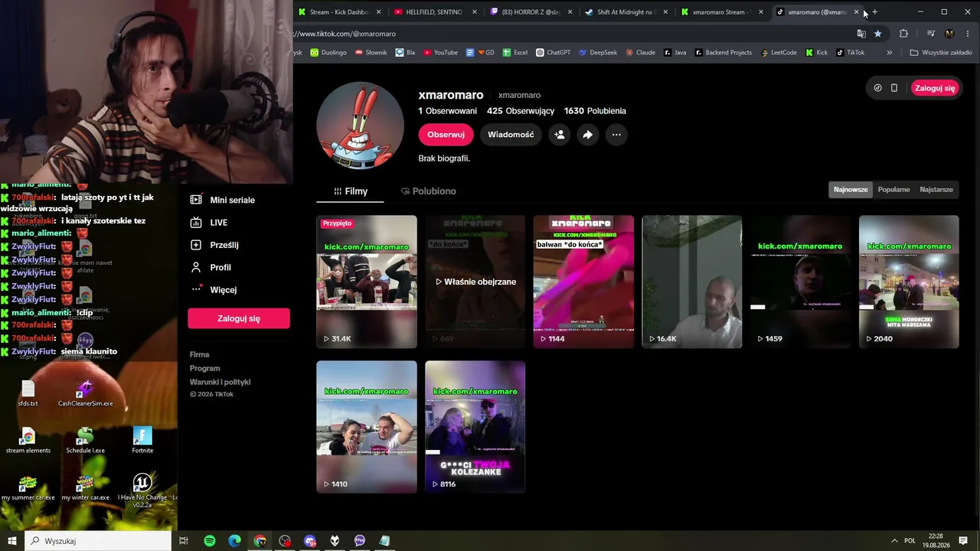Open the Właśnie obejrzane video
The width and height of the screenshot is (980, 551).
click(x=475, y=282)
